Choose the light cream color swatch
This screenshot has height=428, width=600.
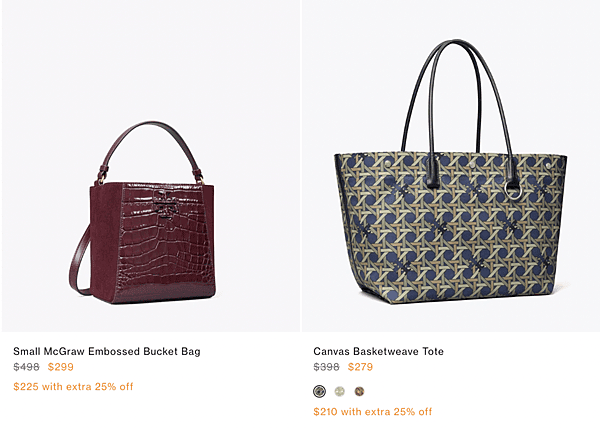(x=339, y=391)
